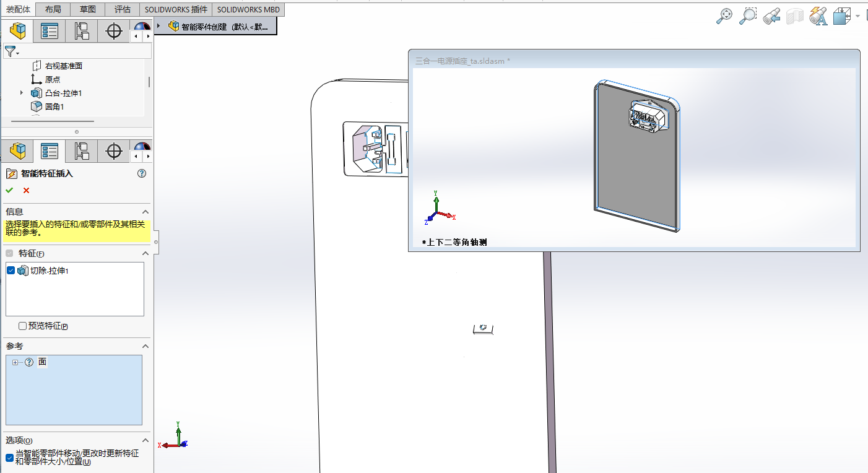
Task: Open the SOLIDWORKS MBD tab
Action: 248,9
